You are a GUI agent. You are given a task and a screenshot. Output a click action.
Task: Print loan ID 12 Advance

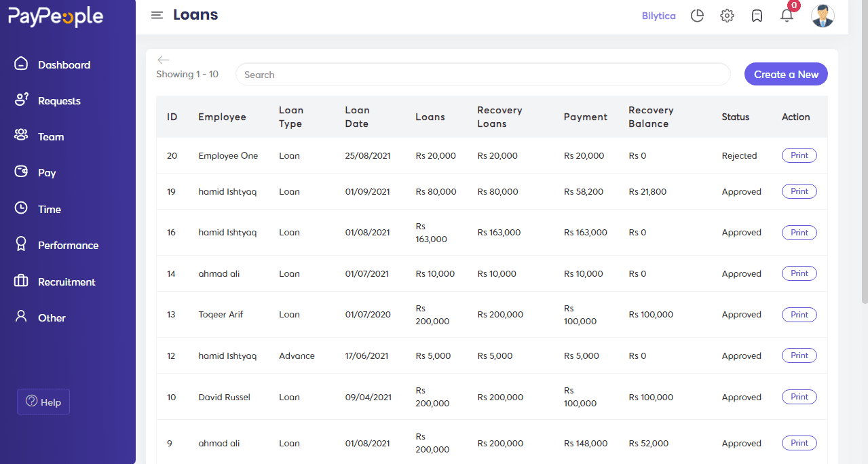click(799, 355)
